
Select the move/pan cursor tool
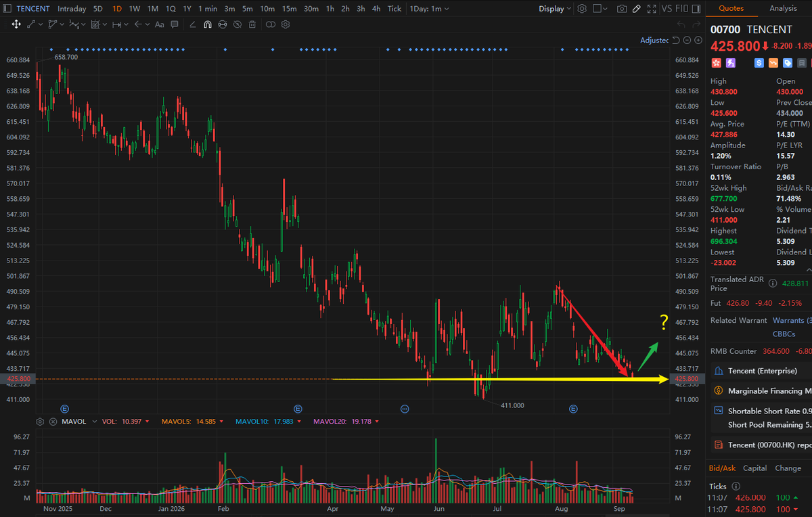16,24
